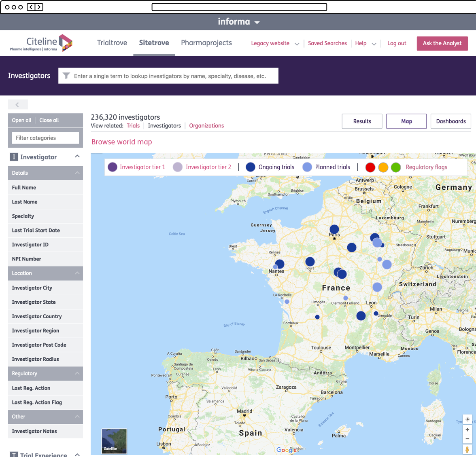476x457 pixels.
Task: Open the Organizations related link
Action: click(206, 126)
